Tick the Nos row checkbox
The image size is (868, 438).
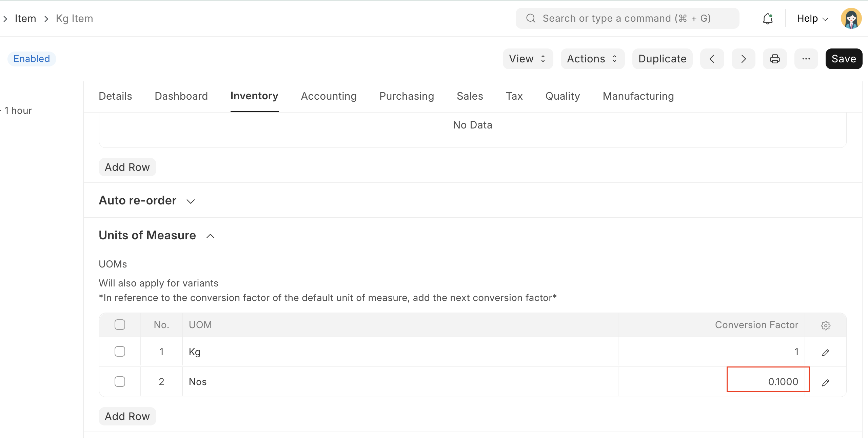120,381
